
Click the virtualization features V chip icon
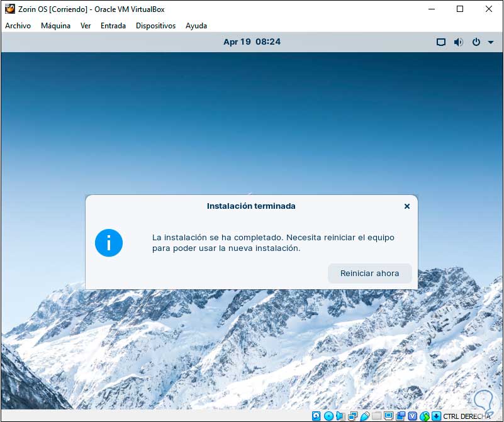(413, 416)
